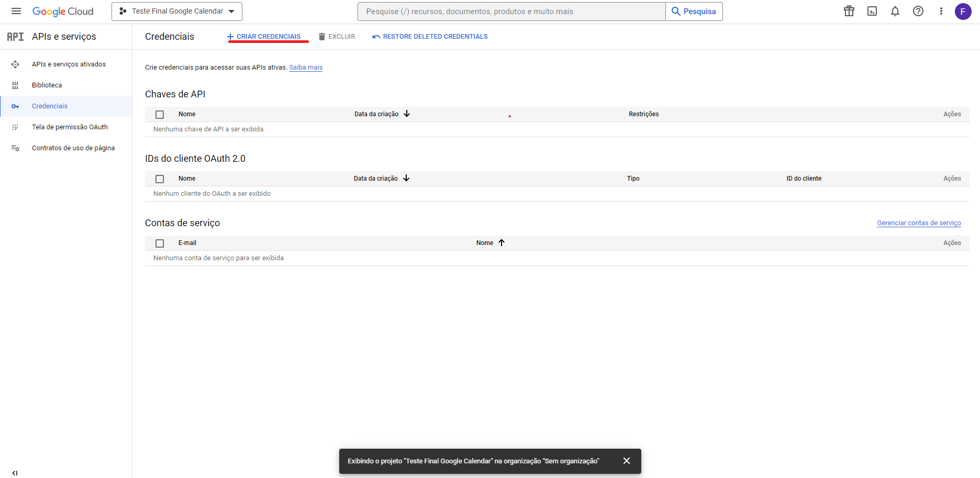980x478 pixels.
Task: Click the notifications bell icon
Action: 895,11
